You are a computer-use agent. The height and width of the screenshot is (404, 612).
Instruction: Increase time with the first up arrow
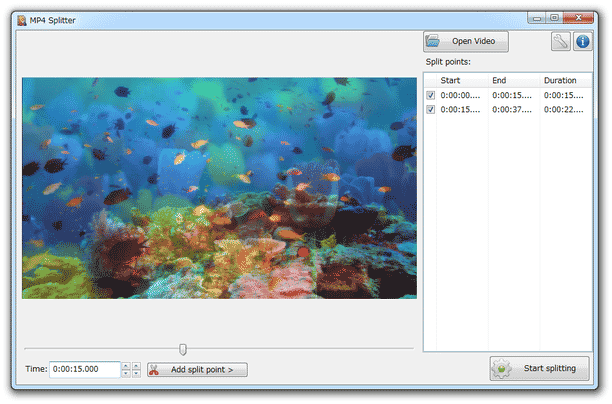pos(126,366)
